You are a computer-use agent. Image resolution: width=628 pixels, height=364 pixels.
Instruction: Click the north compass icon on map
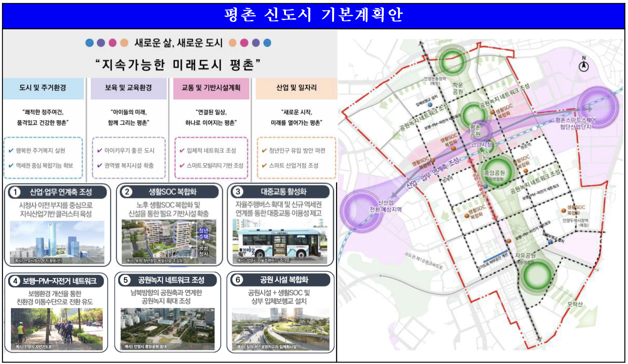[x=584, y=66]
